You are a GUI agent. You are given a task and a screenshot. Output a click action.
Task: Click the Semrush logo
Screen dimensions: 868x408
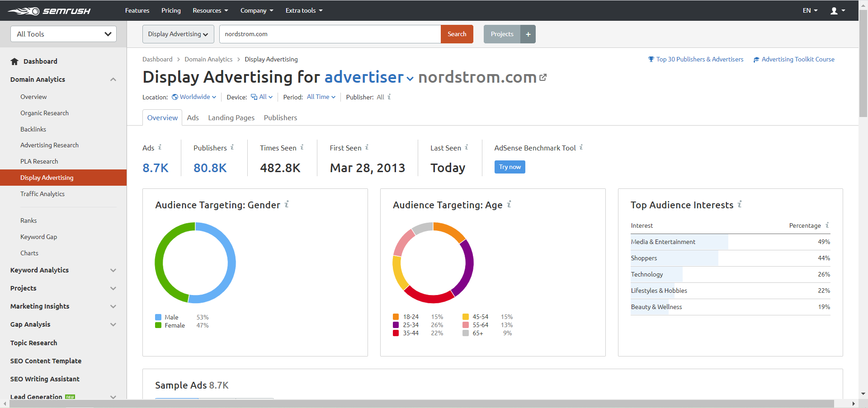[x=49, y=11]
